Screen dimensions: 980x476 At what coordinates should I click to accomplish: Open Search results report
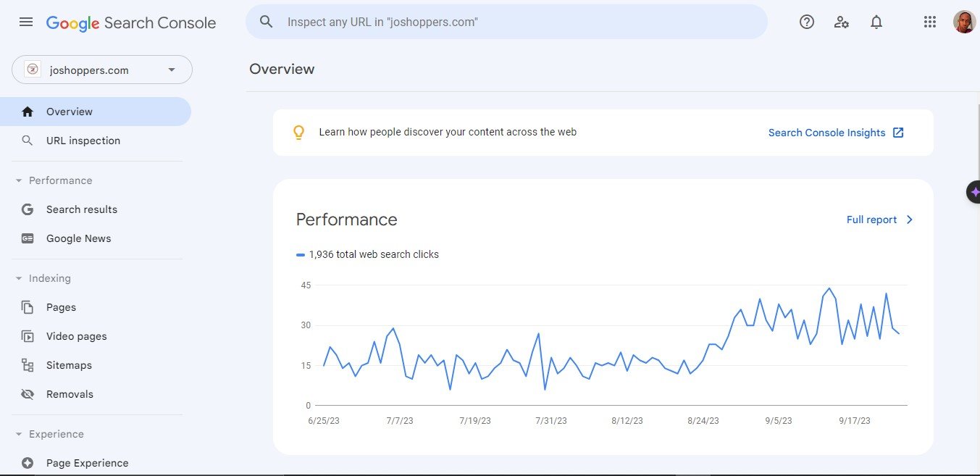pos(96,209)
